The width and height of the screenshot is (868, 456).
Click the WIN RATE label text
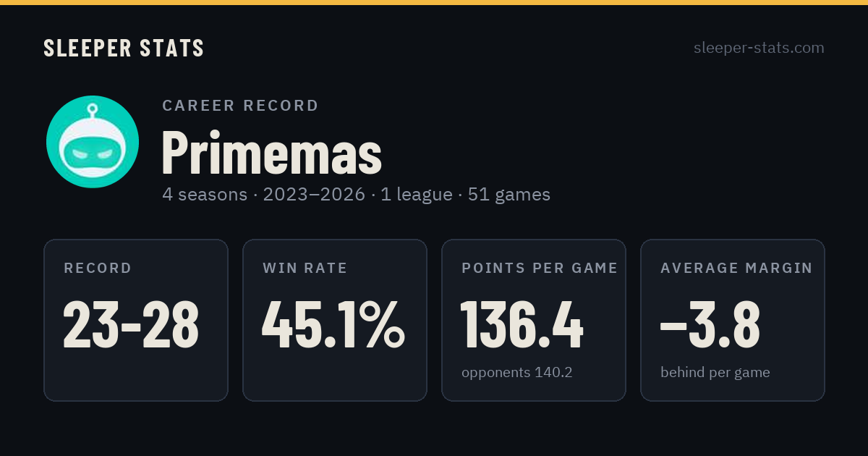pyautogui.click(x=305, y=269)
